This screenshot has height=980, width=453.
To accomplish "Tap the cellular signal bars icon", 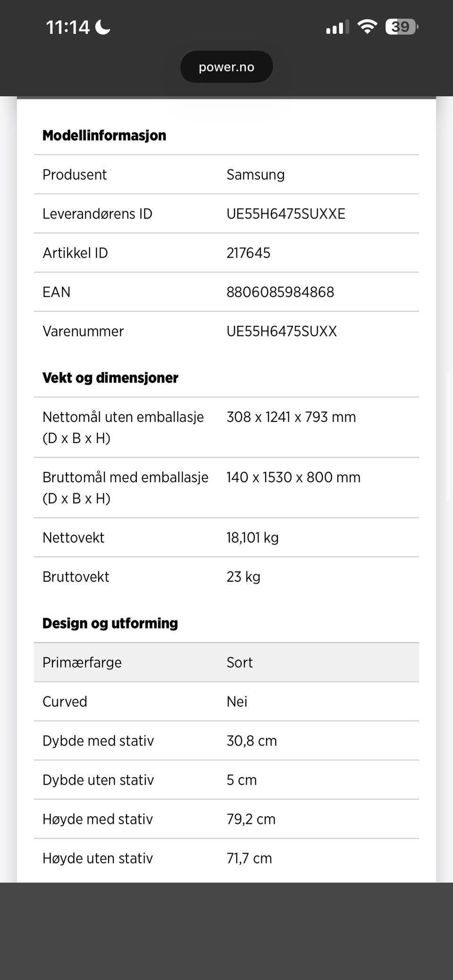I will [337, 27].
